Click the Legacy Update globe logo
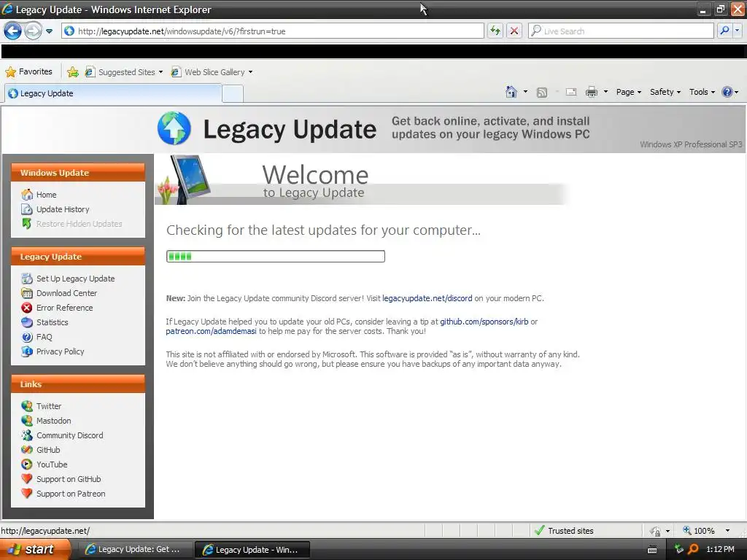The height and width of the screenshot is (560, 747). 174,128
